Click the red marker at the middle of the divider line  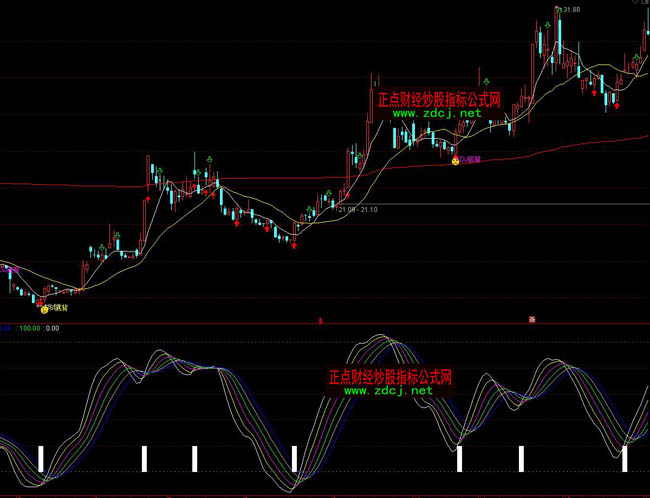(320, 321)
